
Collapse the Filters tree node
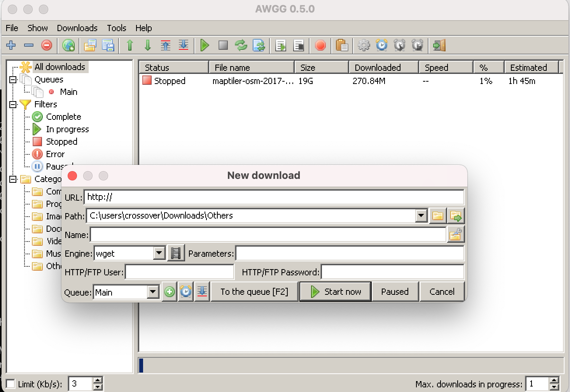[13, 105]
